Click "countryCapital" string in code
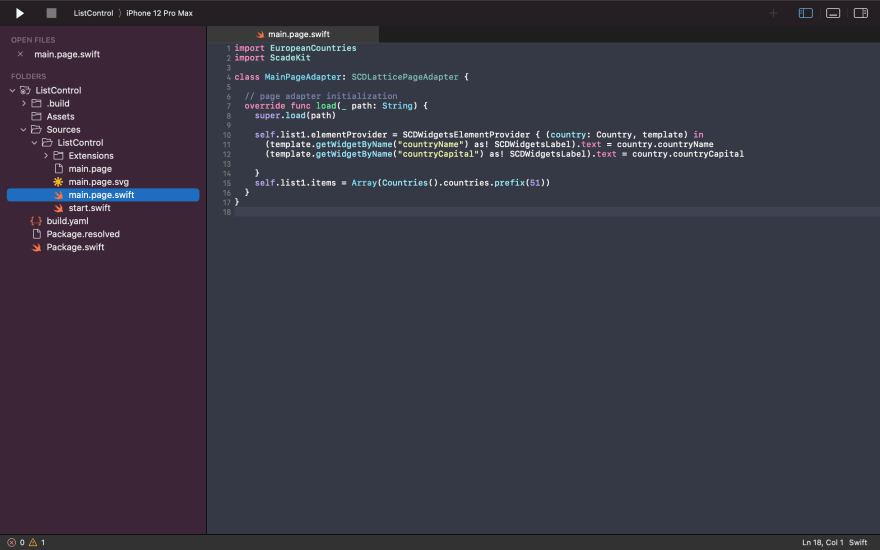Screen dimensions: 880x550 (438, 154)
